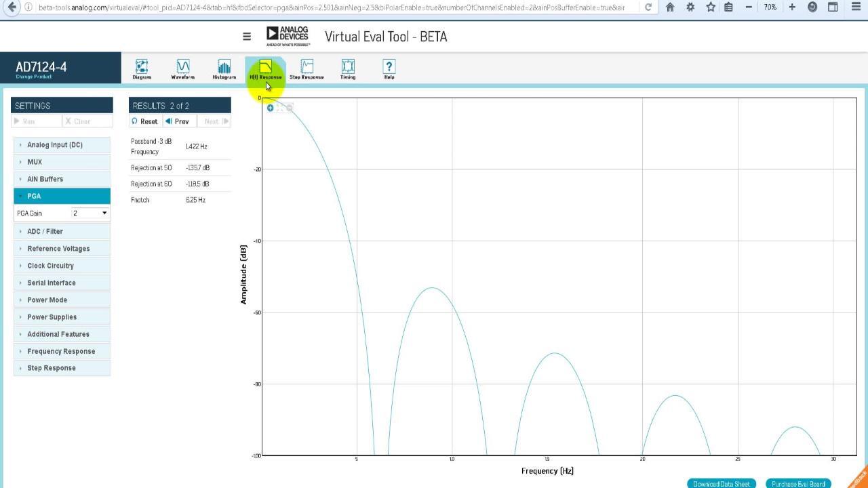Image resolution: width=868 pixels, height=488 pixels.
Task: Click the SETTINGS panel header
Action: (62, 106)
